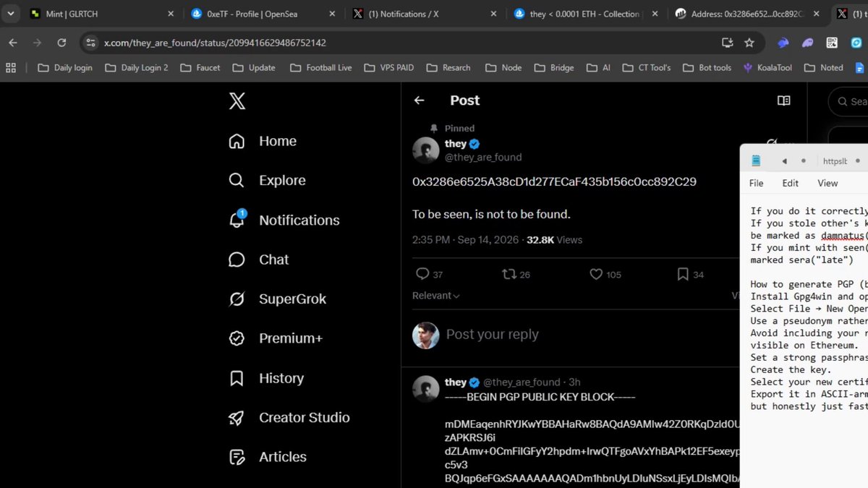Image resolution: width=868 pixels, height=488 pixels.
Task: Open Articles from the X sidebar
Action: [267, 457]
